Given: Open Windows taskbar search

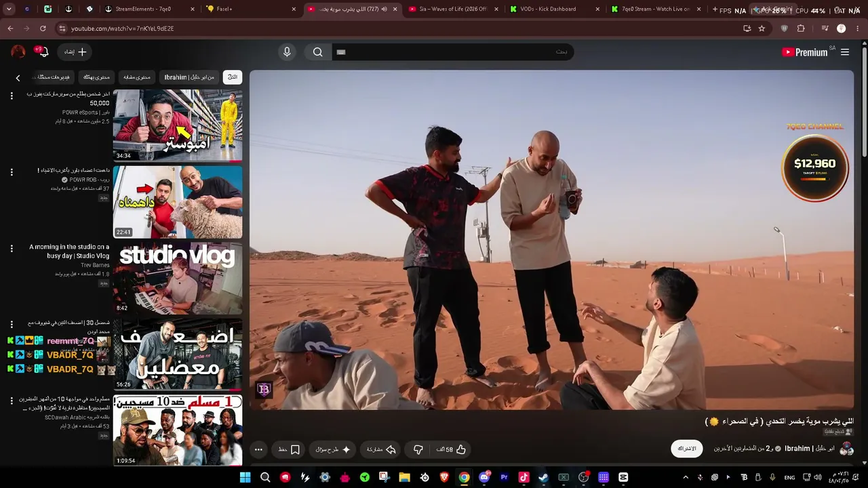Looking at the screenshot, I should 265,477.
